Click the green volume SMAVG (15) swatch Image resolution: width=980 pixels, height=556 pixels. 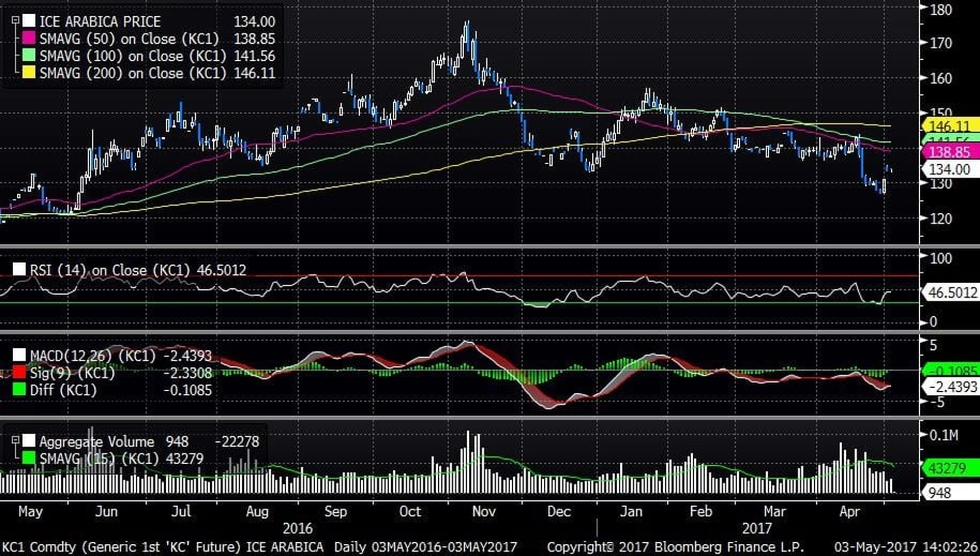click(x=29, y=458)
